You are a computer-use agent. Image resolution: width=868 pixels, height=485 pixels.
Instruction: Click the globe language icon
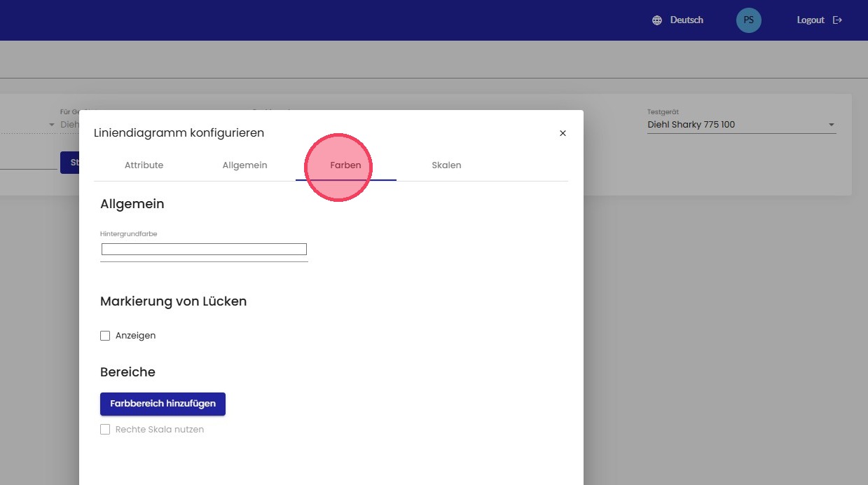pyautogui.click(x=656, y=20)
